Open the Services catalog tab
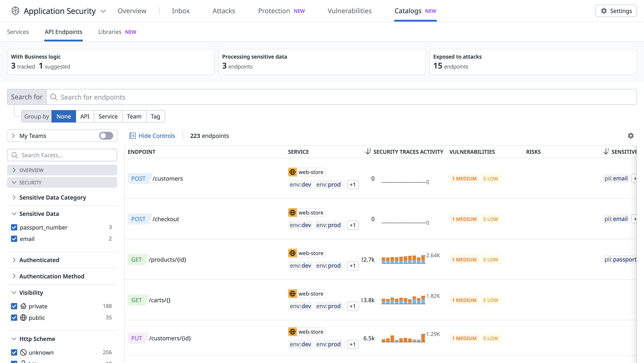This screenshot has height=363, width=644. [x=18, y=32]
